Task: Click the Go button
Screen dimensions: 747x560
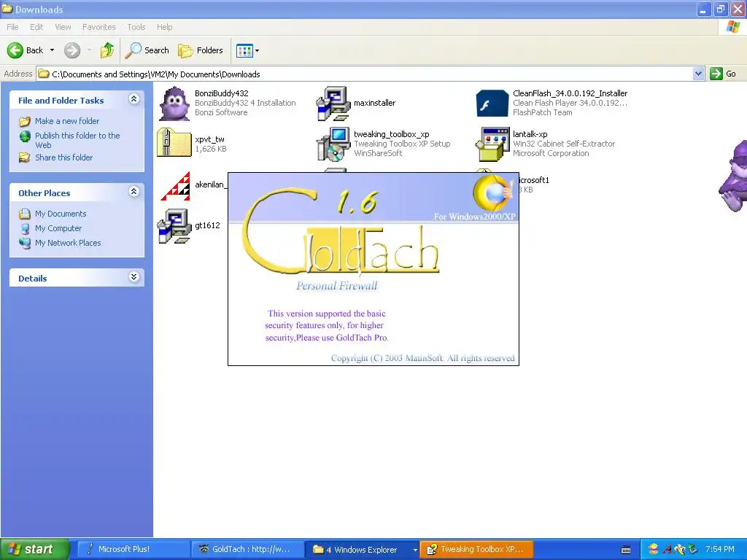Action: click(x=723, y=74)
